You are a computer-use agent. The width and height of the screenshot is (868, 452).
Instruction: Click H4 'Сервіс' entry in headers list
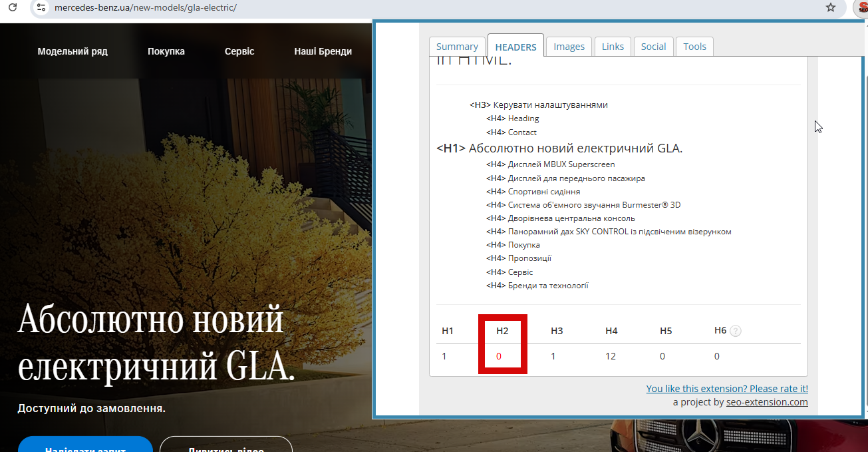click(509, 272)
